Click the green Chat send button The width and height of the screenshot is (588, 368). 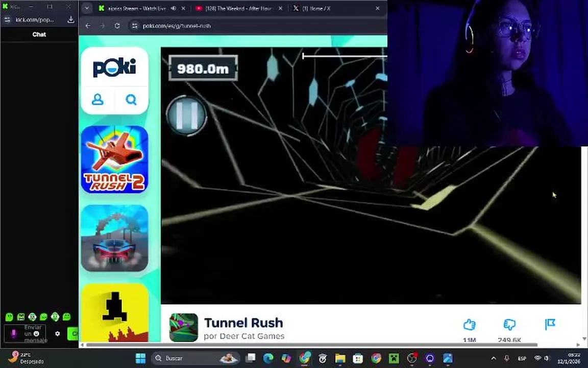[73, 333]
